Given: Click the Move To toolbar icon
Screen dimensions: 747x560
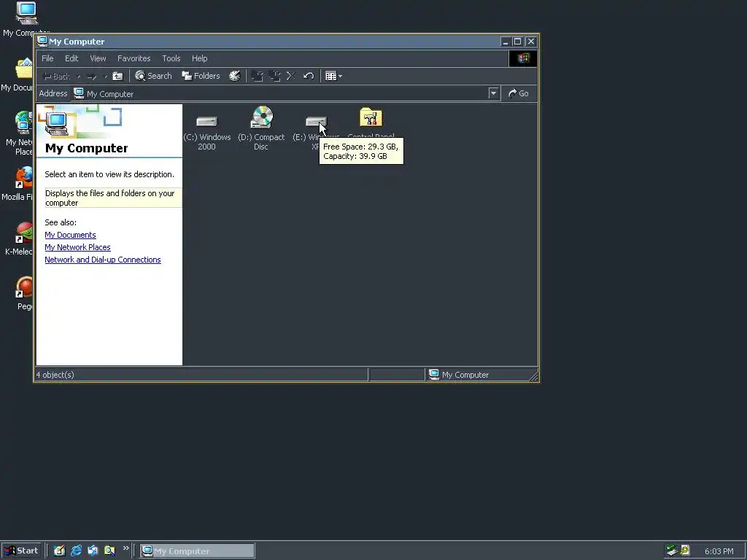Looking at the screenshot, I should click(258, 76).
